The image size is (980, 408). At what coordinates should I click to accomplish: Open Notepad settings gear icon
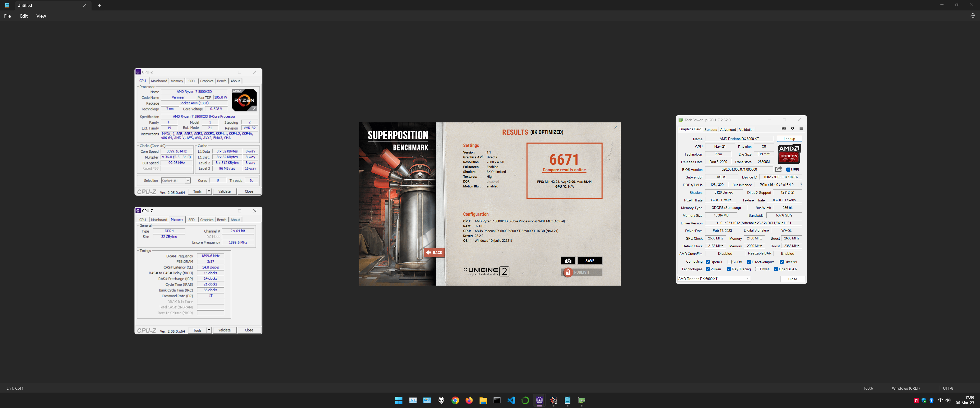[x=972, y=16]
